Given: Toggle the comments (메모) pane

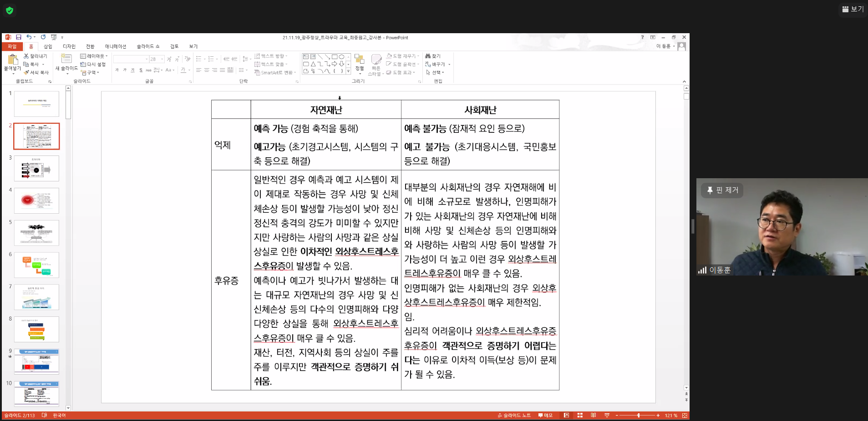Looking at the screenshot, I should pos(545,416).
